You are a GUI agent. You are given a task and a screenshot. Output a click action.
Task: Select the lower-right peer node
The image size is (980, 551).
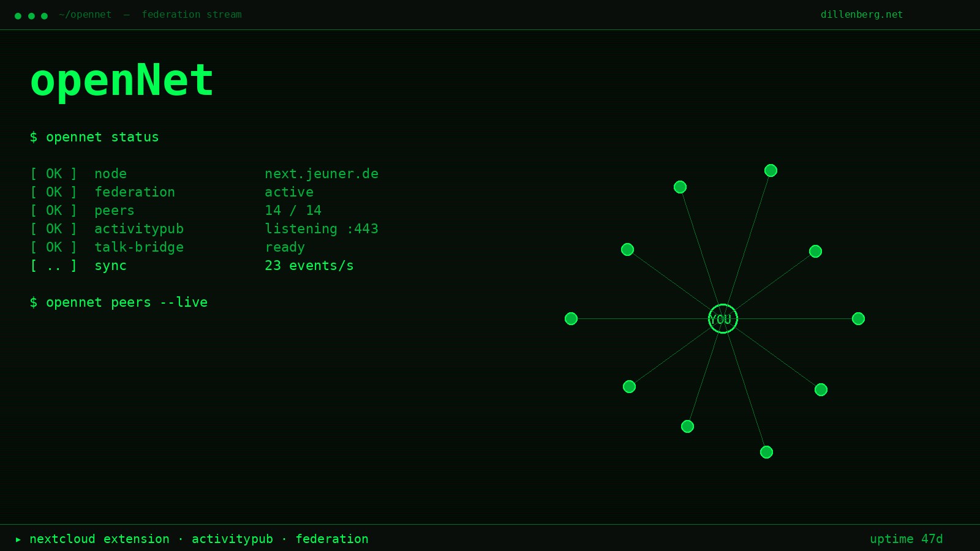point(821,389)
